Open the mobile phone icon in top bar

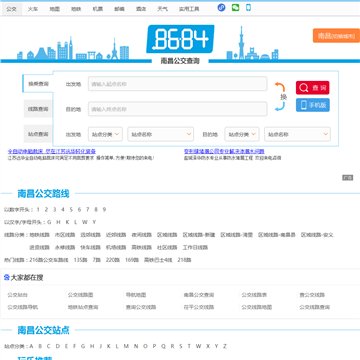pos(248,7)
